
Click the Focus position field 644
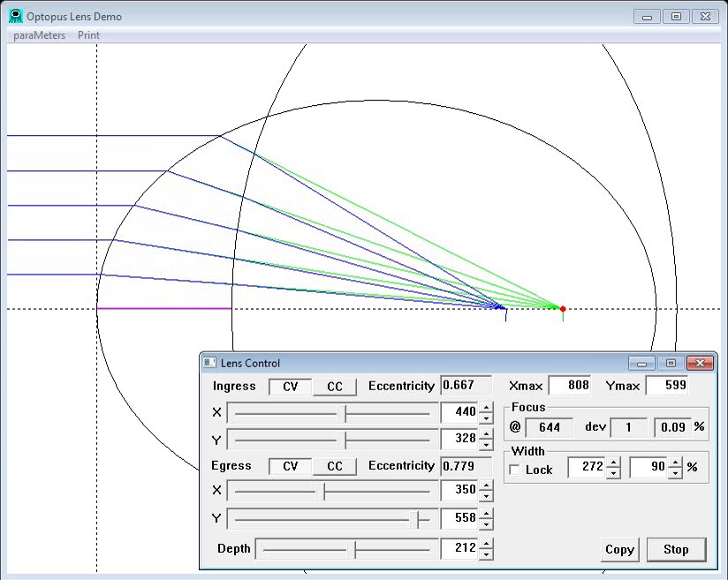point(549,427)
